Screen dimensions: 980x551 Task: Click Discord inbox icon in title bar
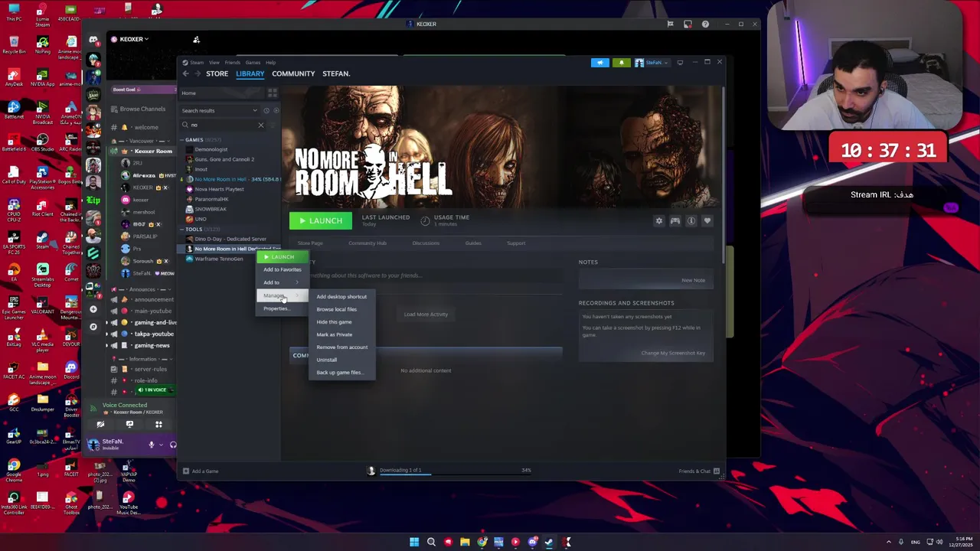click(x=688, y=24)
